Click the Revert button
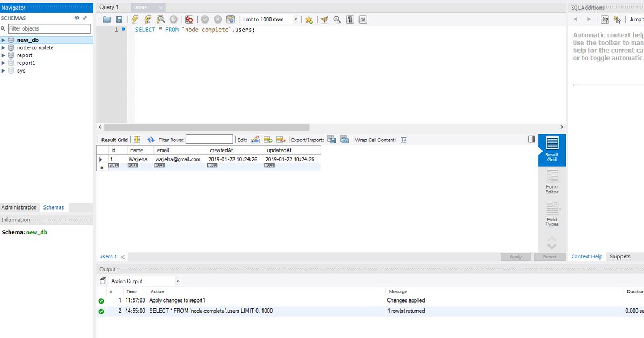644x338 pixels. [x=550, y=257]
